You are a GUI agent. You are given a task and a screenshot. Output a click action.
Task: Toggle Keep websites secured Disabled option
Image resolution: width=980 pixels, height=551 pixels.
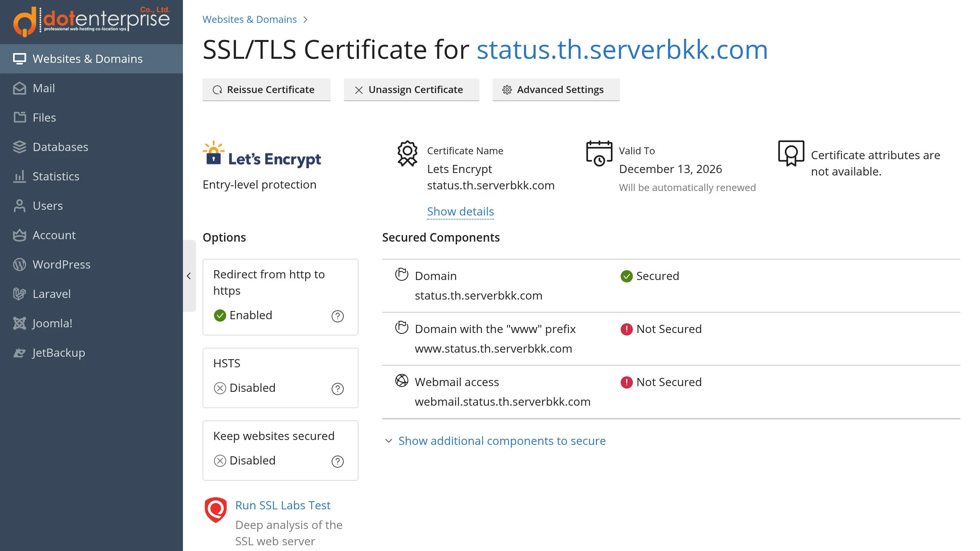(x=245, y=460)
